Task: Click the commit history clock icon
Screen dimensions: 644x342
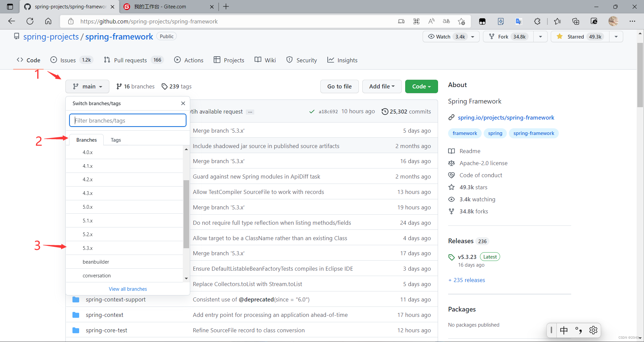Action: [385, 112]
